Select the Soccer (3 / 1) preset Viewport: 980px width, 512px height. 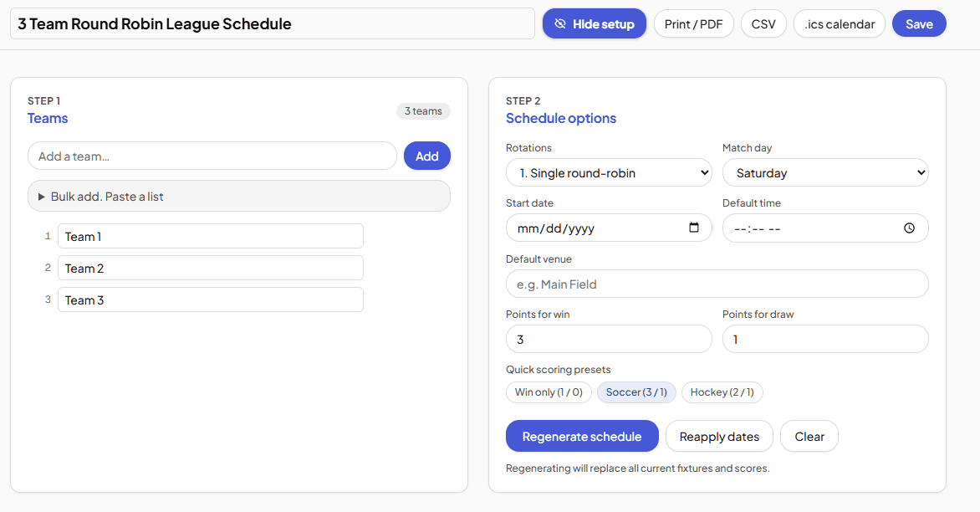tap(636, 392)
